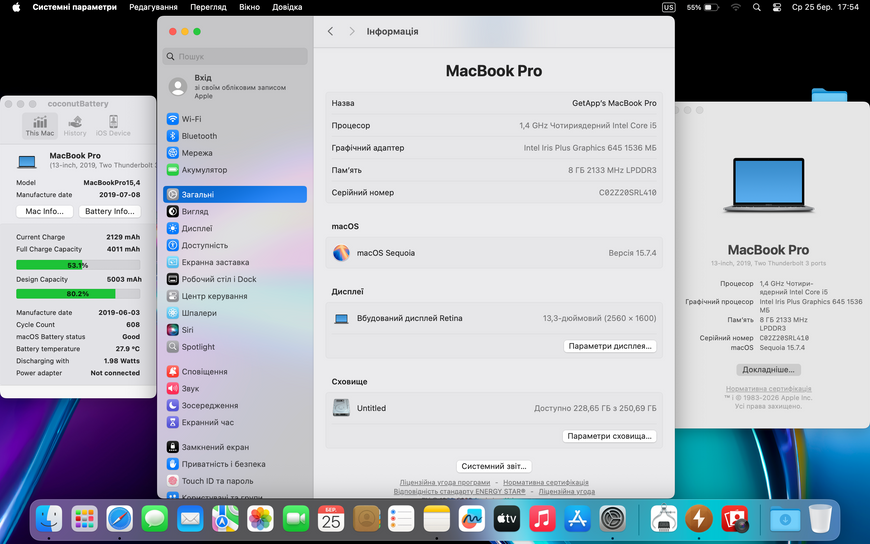Select Мережа in settings sidebar
This screenshot has width=870, height=544.
click(235, 153)
